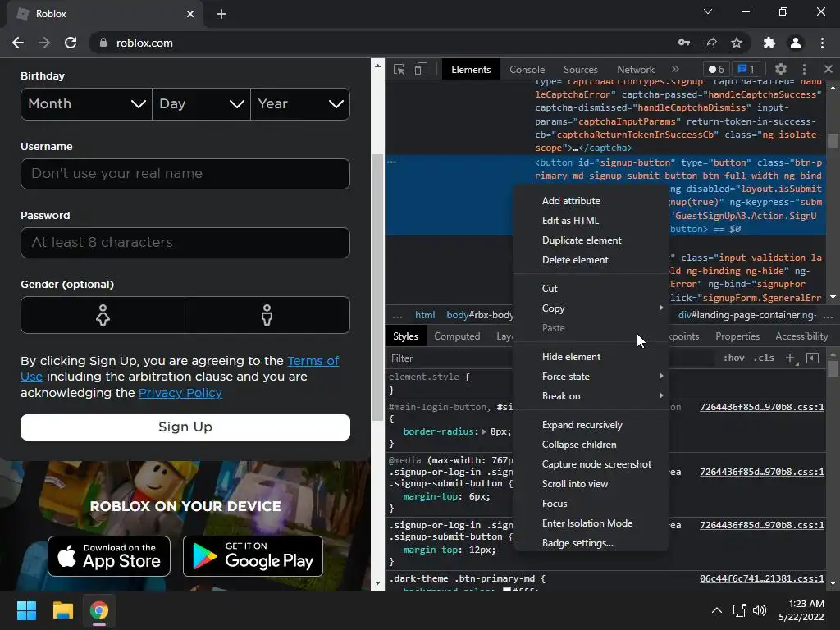Close the DevTools panel
The image size is (840, 630).
(829, 69)
